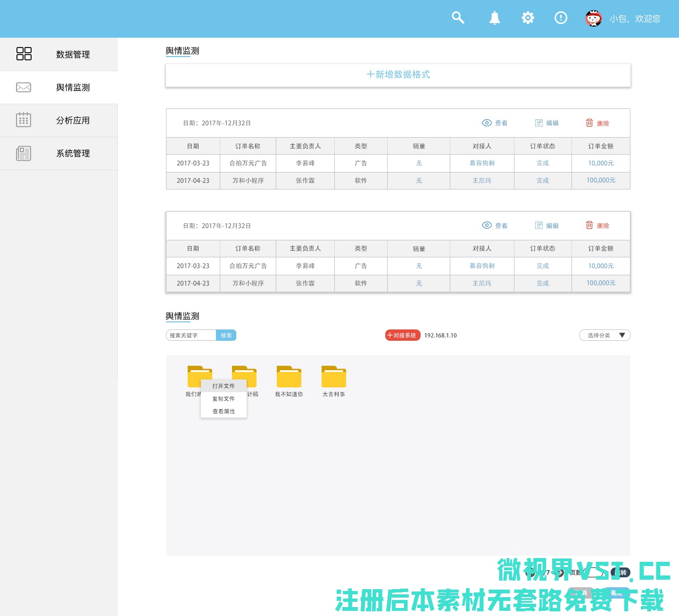Click the alert info circle icon
Viewport: 679px width, 616px height.
[561, 18]
